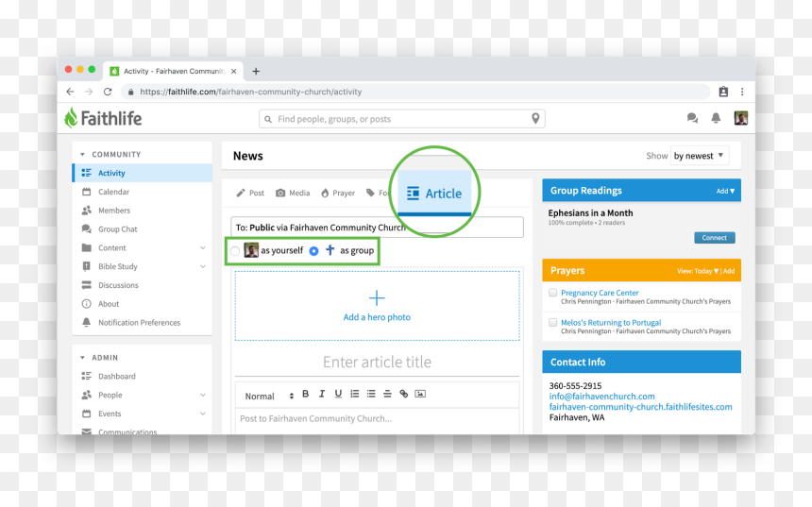Click the browser forward arrow
The width and height of the screenshot is (812, 507).
[89, 92]
